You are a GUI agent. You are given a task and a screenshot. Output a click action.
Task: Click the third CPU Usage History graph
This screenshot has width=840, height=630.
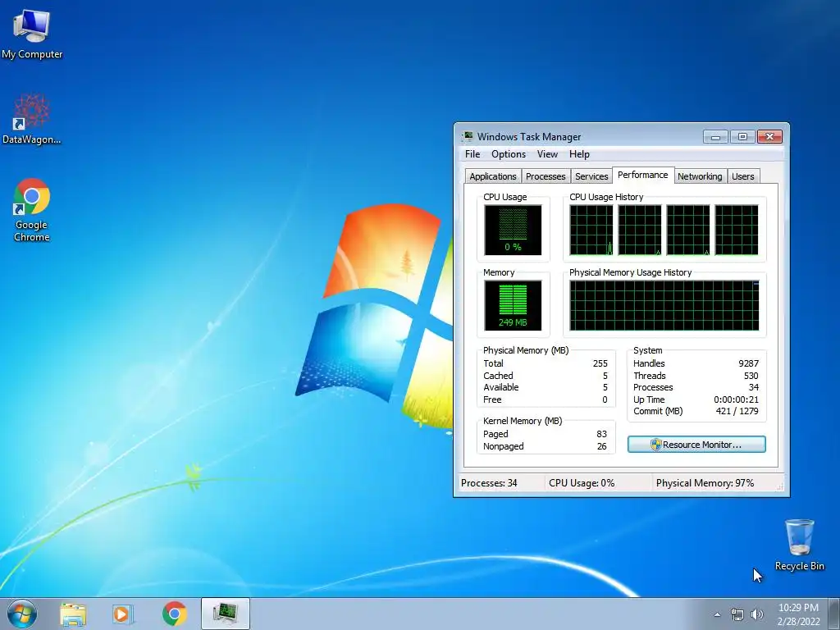688,230
